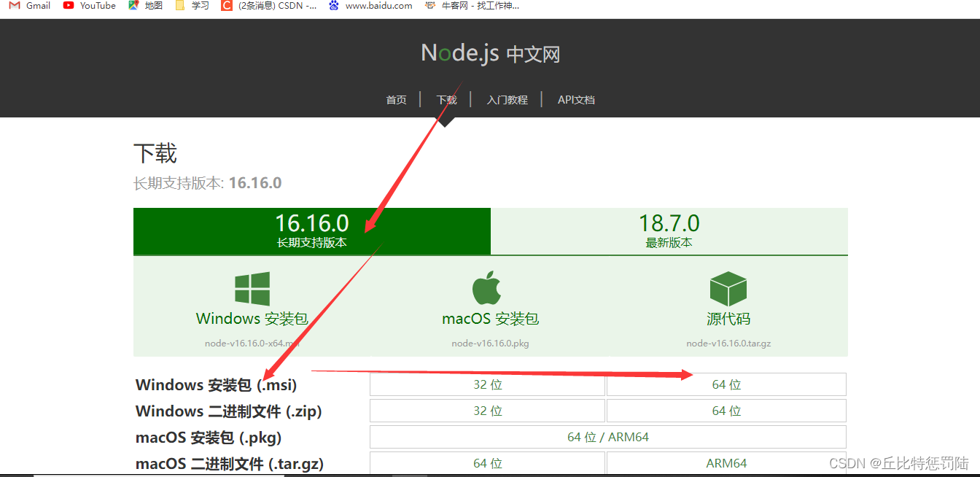Download 32 位 Windows 二进制文件 (.zip)
Viewport: 980px width, 477px height.
click(x=487, y=411)
